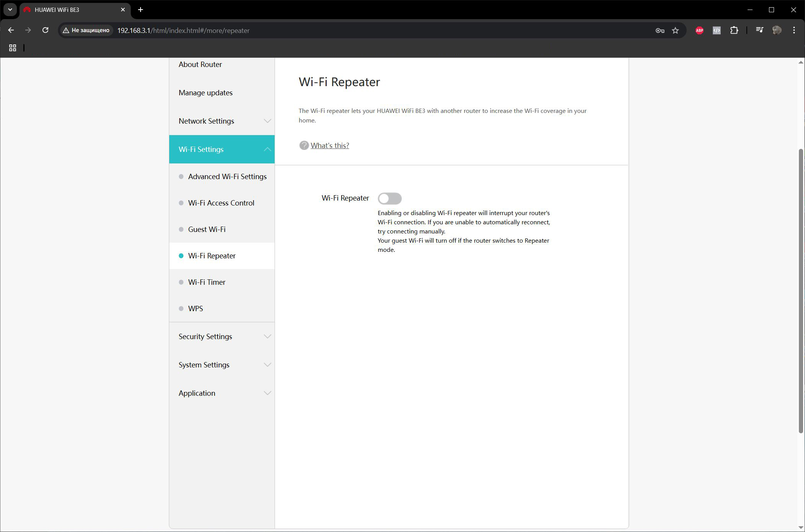Image resolution: width=805 pixels, height=532 pixels.
Task: Click the page vertical scrollbar thumb
Action: pos(800,291)
